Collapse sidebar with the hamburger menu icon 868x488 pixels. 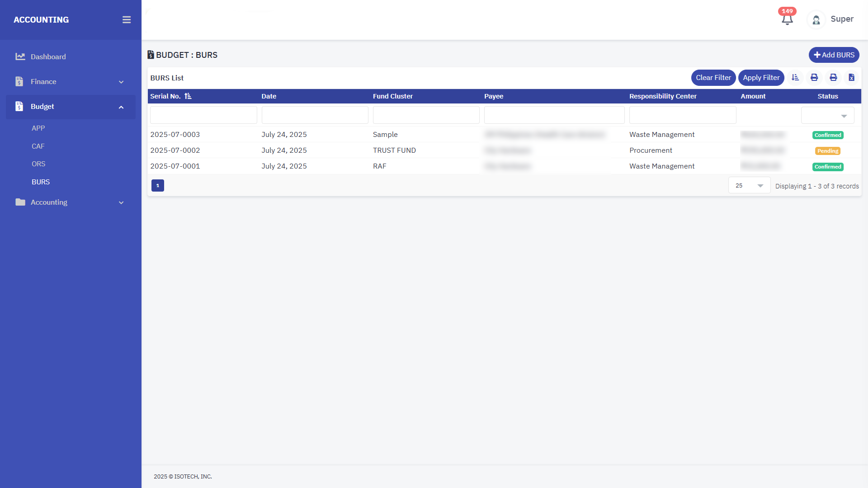click(127, 20)
